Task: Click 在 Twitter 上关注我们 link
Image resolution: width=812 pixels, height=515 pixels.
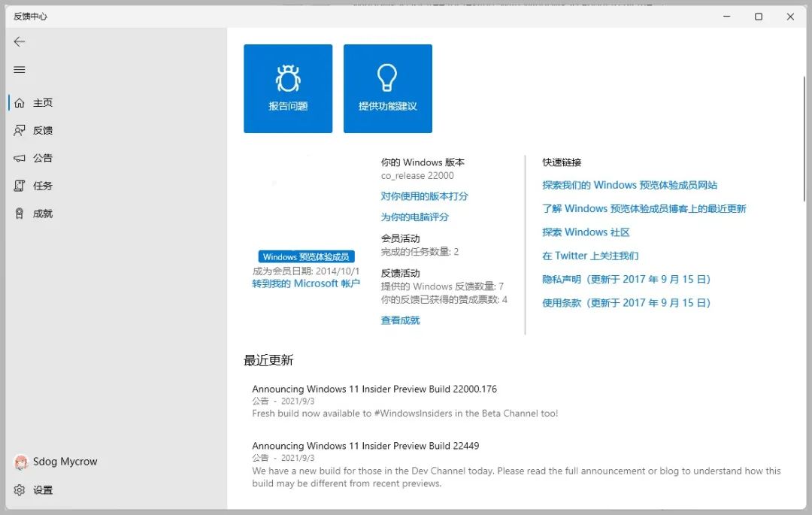Action: (x=590, y=256)
